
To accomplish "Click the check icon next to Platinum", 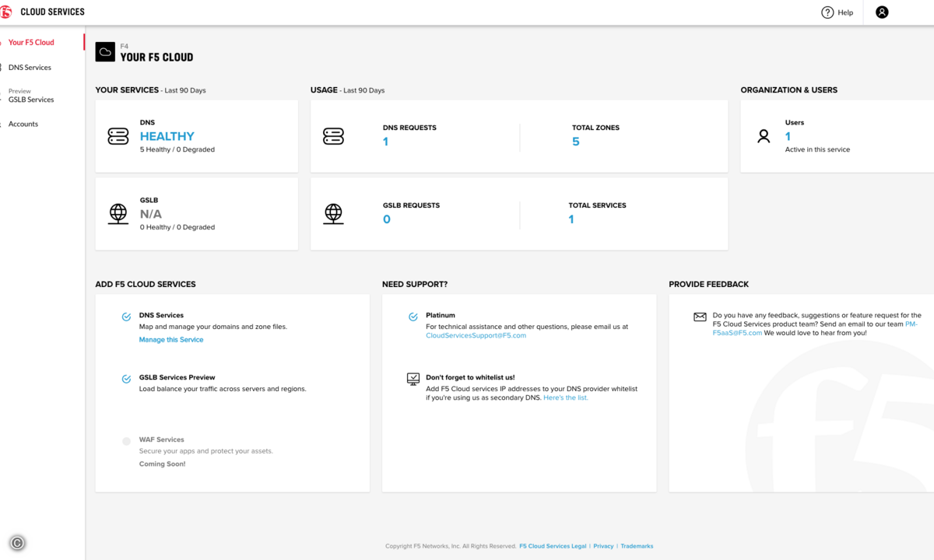I will tap(413, 317).
